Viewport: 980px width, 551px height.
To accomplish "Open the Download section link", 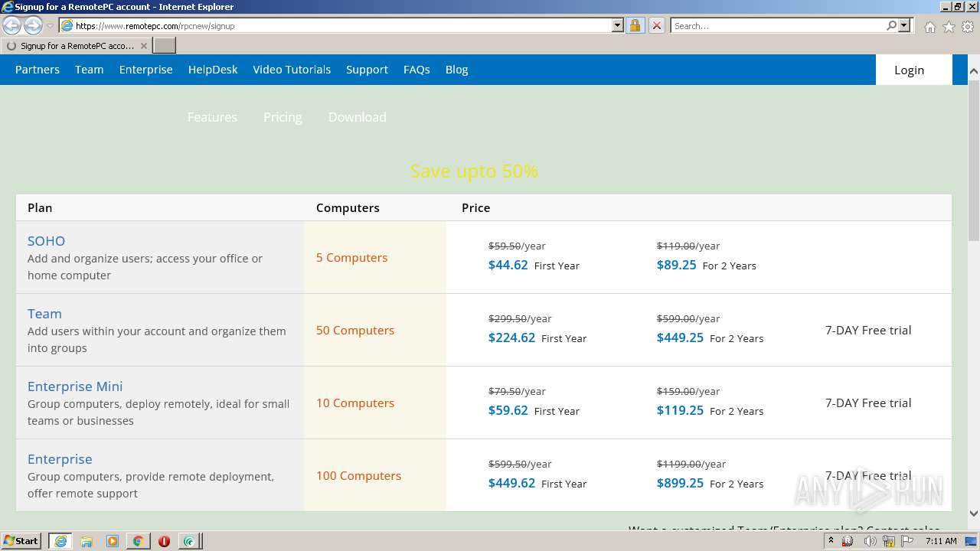I will pos(357,117).
